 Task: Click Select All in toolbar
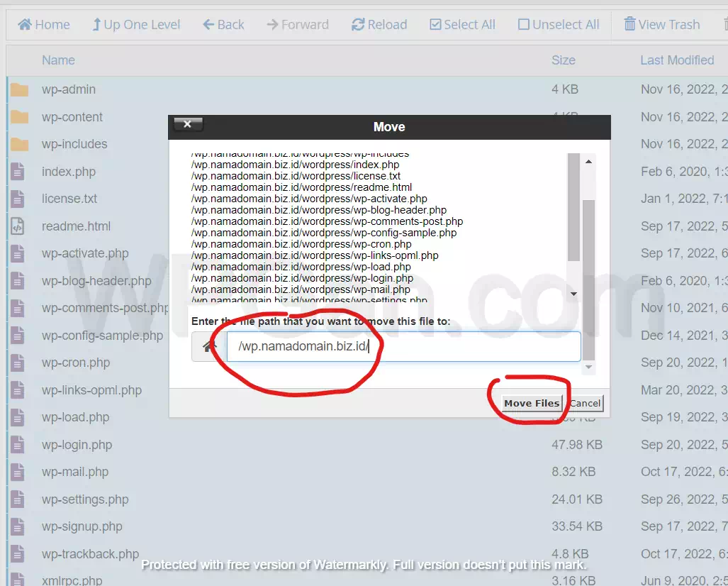click(462, 25)
